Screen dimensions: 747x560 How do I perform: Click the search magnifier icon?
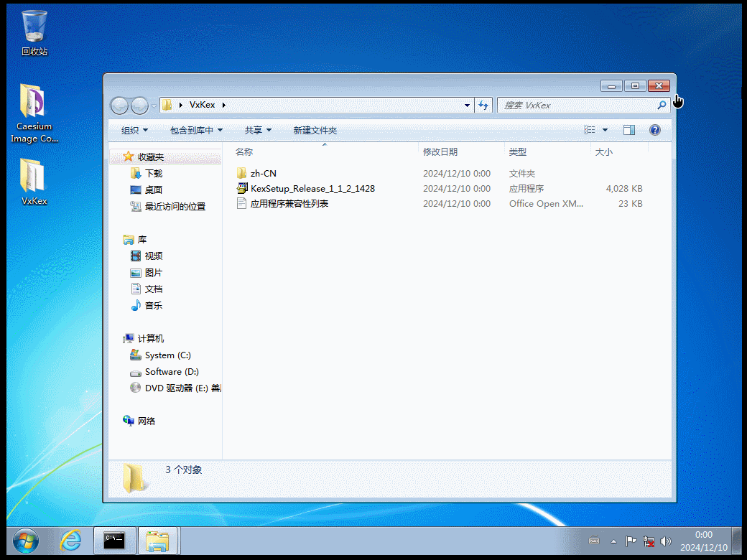[662, 106]
